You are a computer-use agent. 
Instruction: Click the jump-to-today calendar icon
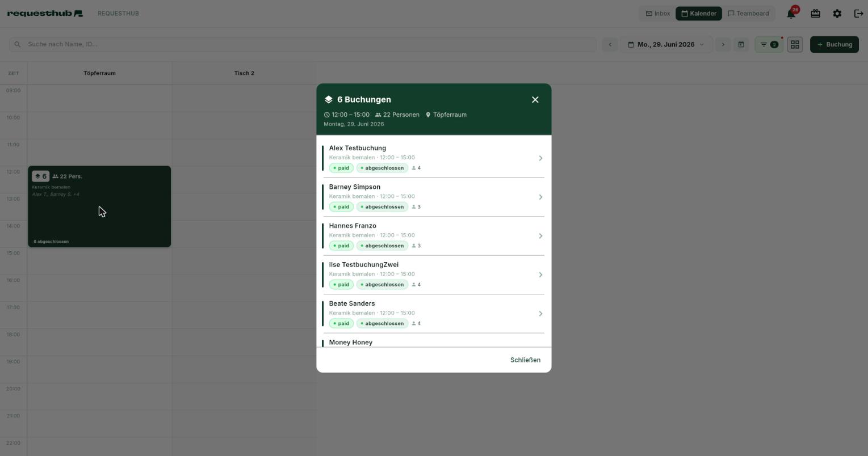coord(741,44)
